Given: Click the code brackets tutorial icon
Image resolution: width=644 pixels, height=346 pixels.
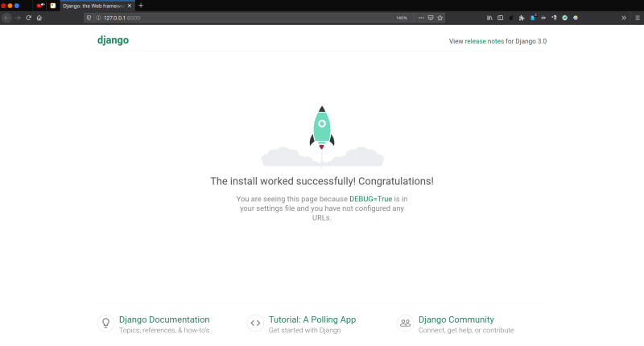Looking at the screenshot, I should click(x=255, y=323).
